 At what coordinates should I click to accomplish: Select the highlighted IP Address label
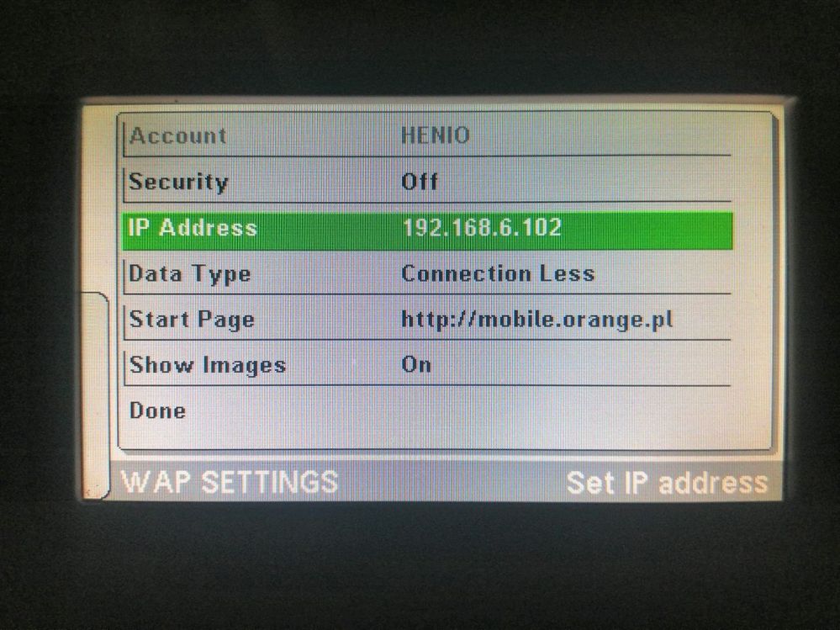coord(193,228)
